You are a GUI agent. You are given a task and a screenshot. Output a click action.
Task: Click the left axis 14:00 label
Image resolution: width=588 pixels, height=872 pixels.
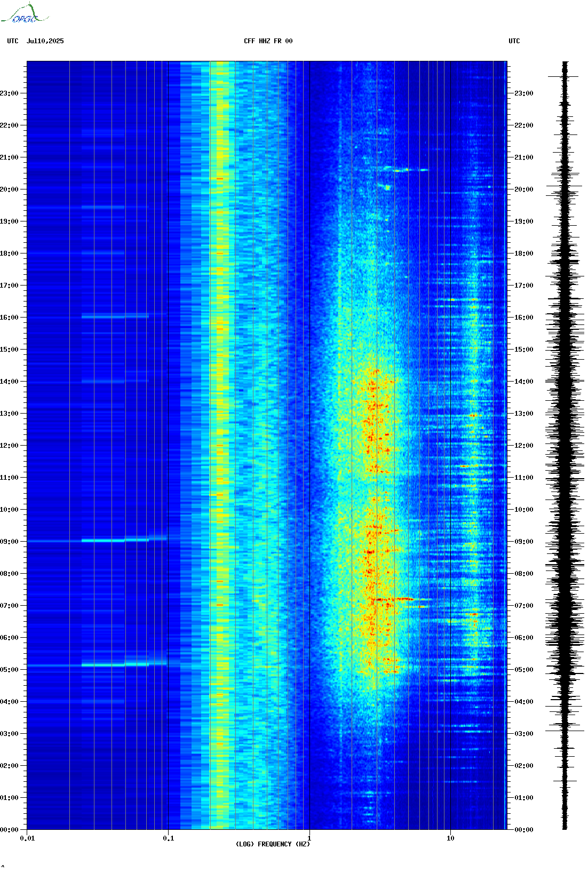coord(9,382)
